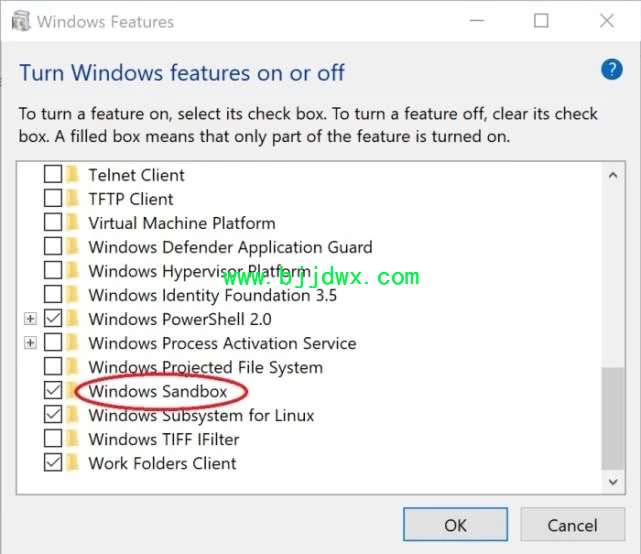Click folder icon beside Work Folders Client

[72, 463]
